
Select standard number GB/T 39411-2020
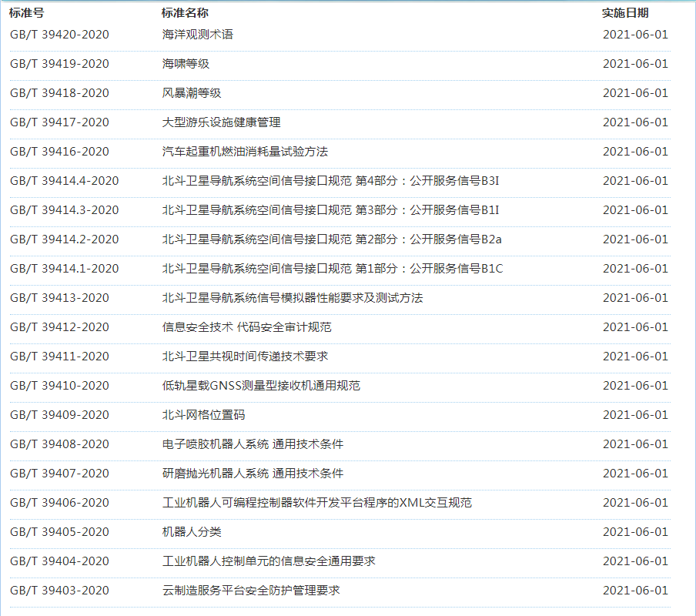tap(59, 357)
